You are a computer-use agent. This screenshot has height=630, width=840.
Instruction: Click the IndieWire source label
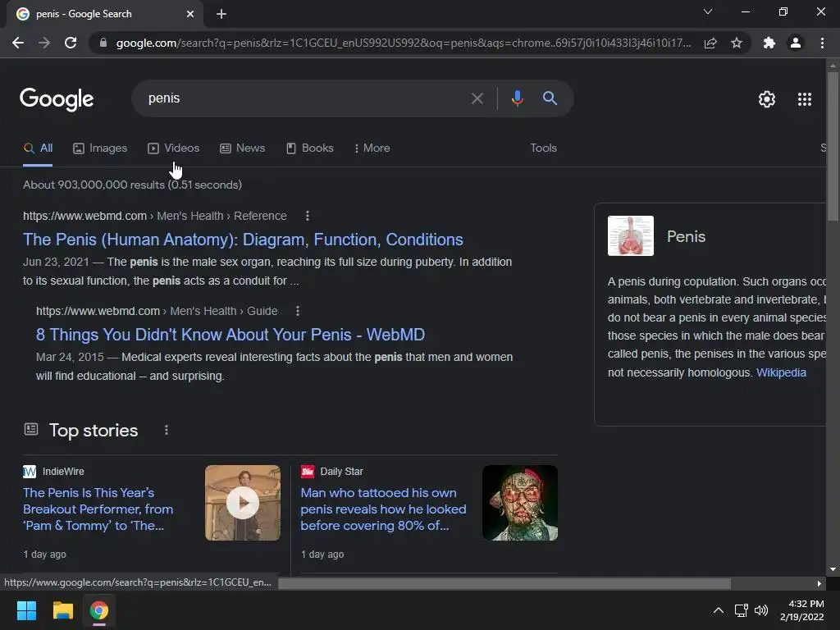coord(63,472)
